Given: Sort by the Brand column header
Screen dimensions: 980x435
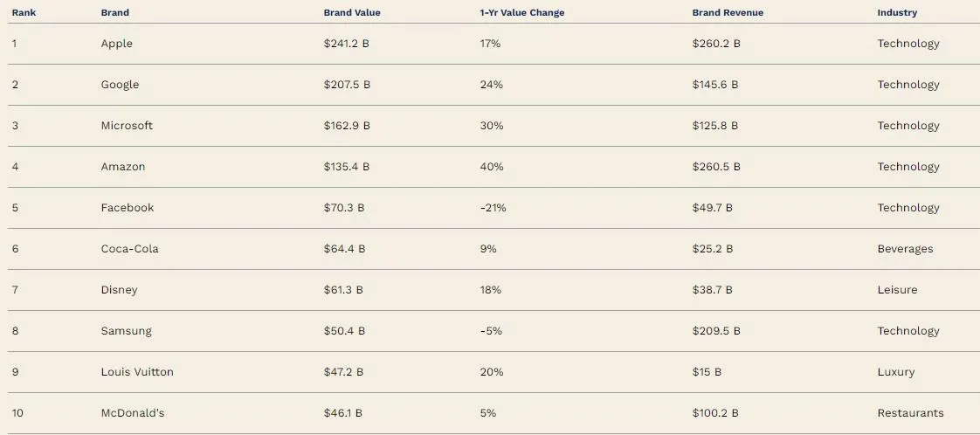Looking at the screenshot, I should [115, 13].
